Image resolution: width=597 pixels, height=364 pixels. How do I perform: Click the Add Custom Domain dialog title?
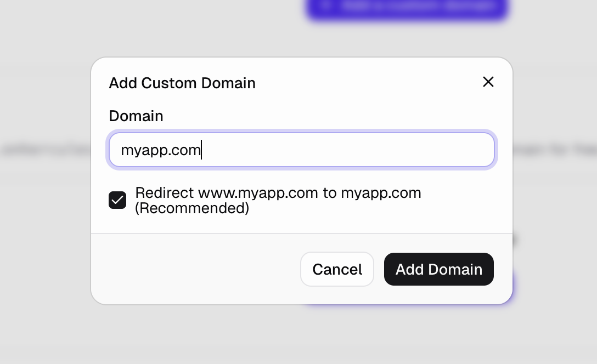tap(182, 83)
